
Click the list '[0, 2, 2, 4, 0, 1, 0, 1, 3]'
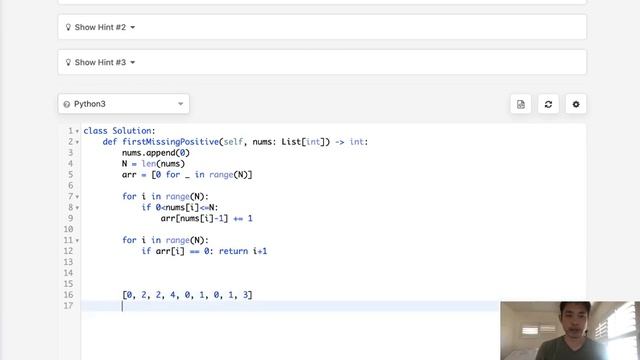tap(187, 295)
